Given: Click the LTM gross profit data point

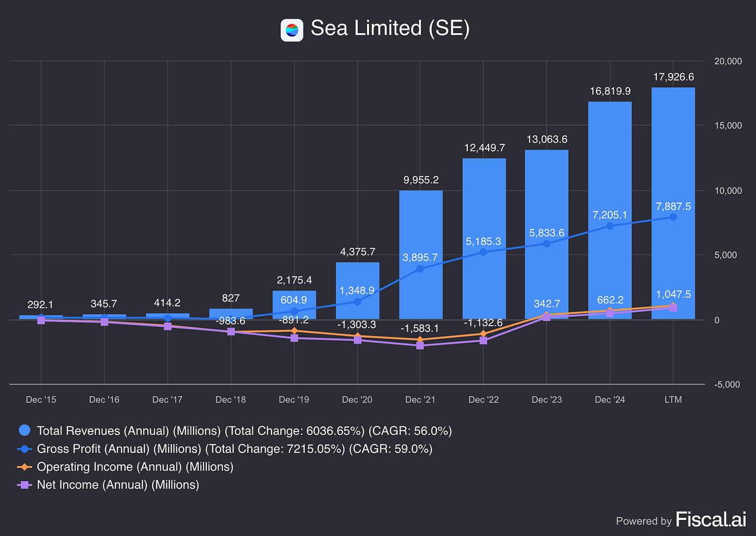Looking at the screenshot, I should (673, 217).
